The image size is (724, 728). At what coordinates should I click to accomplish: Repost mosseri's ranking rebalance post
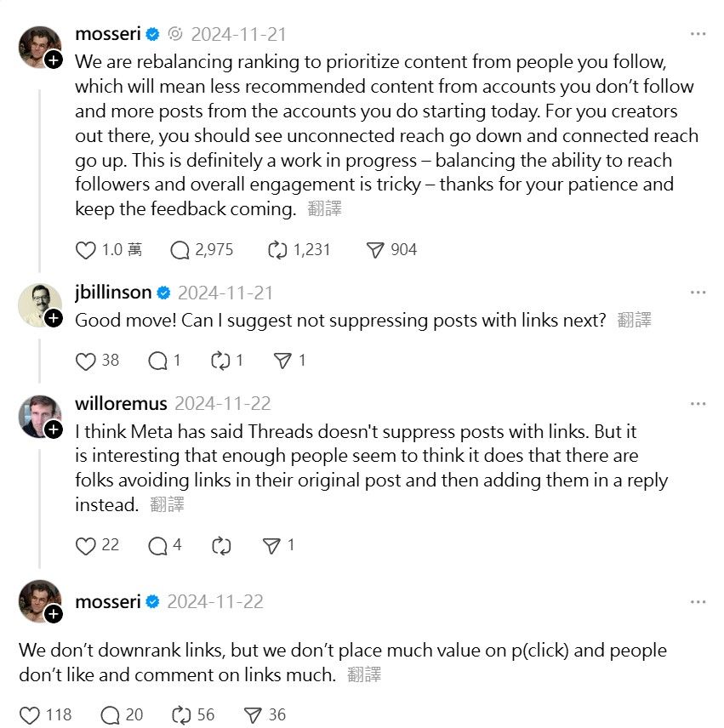(277, 250)
